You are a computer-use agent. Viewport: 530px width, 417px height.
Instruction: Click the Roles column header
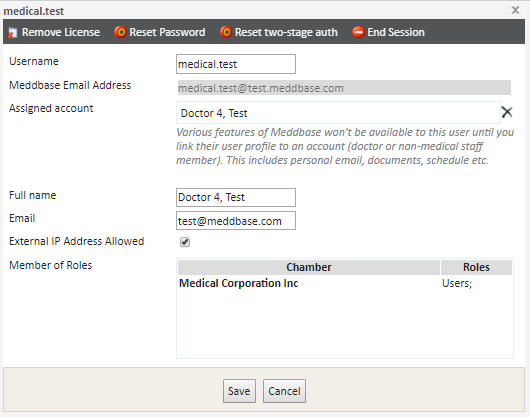[x=476, y=267]
